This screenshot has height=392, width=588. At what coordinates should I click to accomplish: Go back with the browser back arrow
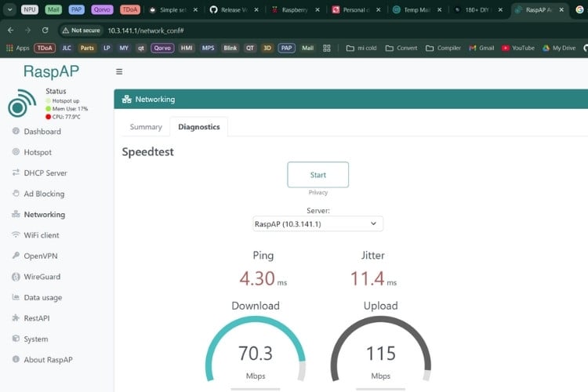coord(11,31)
